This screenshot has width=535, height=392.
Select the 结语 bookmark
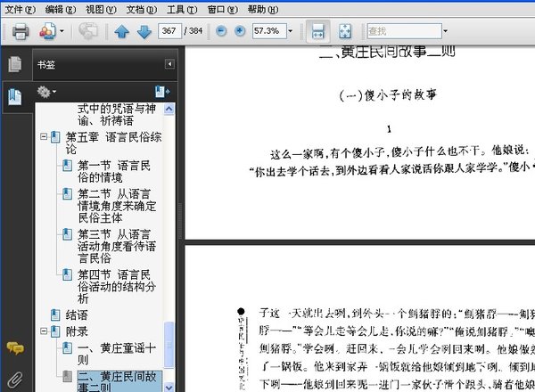point(77,315)
